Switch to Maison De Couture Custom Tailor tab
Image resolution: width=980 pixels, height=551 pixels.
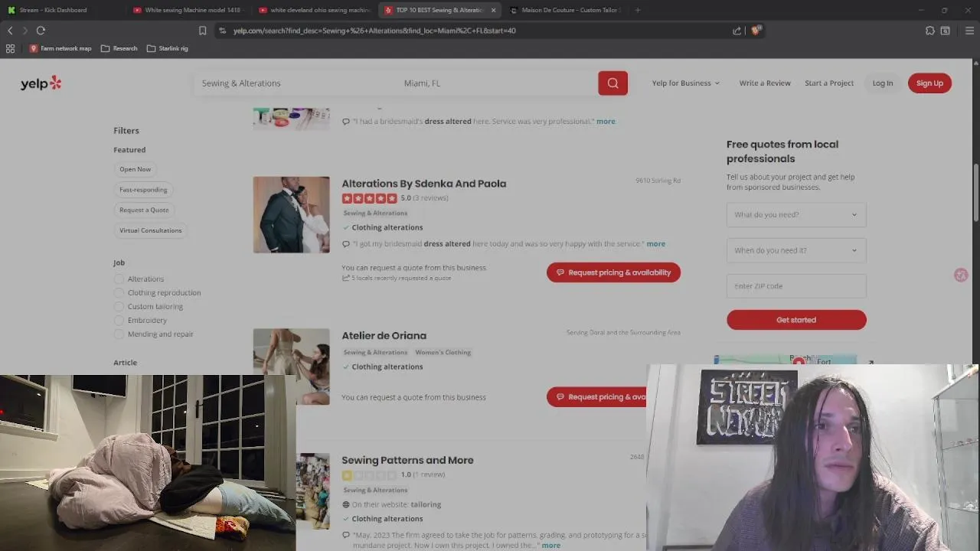(x=567, y=10)
